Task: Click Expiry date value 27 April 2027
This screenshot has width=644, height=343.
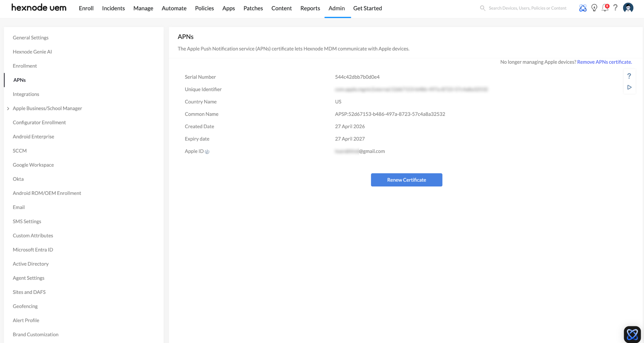Action: tap(350, 139)
